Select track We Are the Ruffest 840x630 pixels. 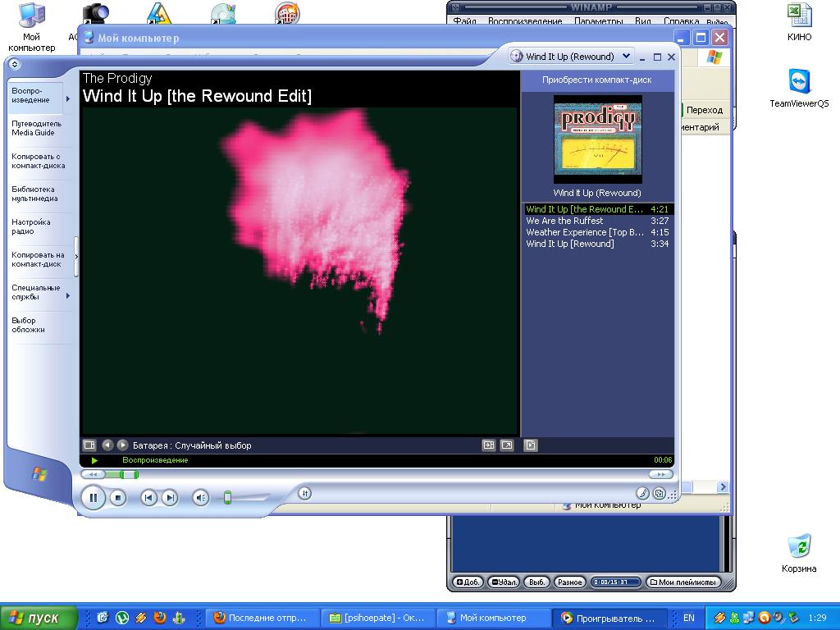597,221
